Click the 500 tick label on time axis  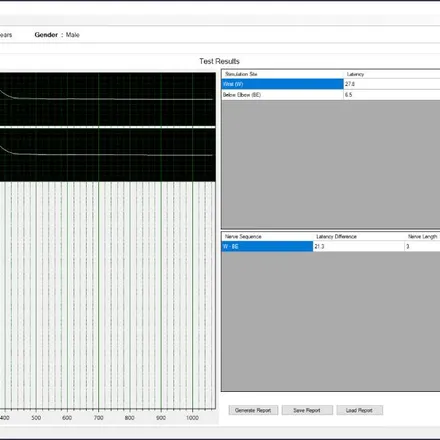click(x=36, y=418)
